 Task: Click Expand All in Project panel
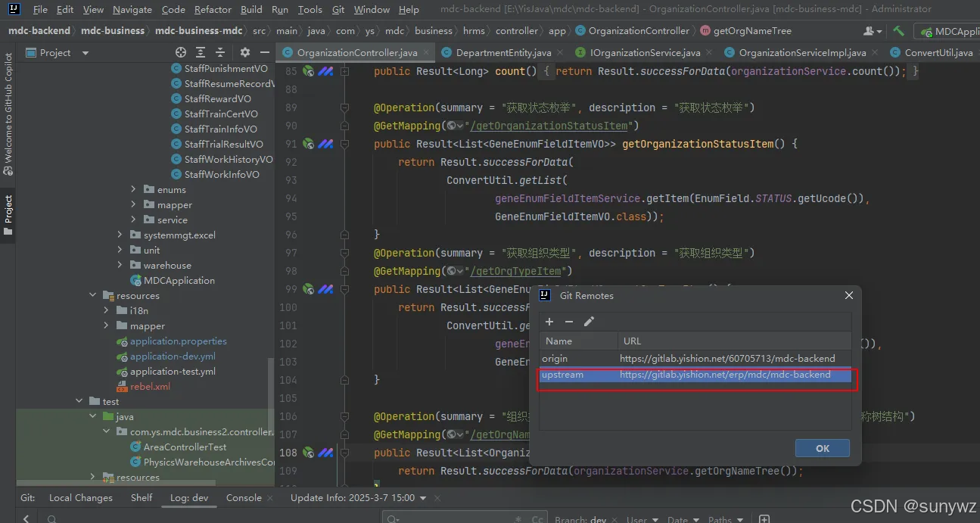click(201, 52)
